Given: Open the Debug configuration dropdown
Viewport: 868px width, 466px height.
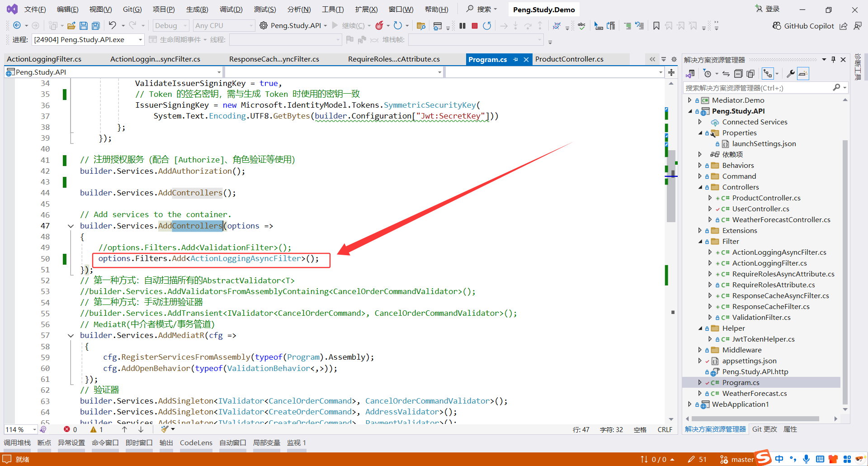Looking at the screenshot, I should coord(170,26).
